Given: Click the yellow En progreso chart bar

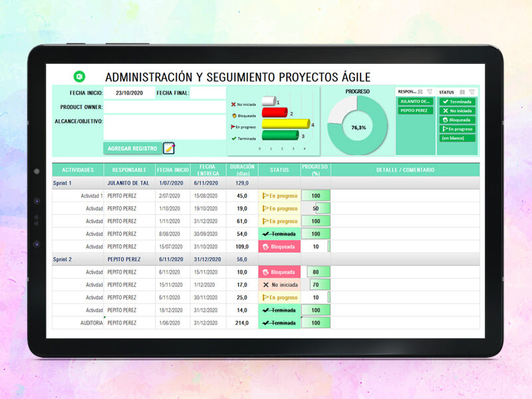Looking at the screenshot, I should [286, 124].
